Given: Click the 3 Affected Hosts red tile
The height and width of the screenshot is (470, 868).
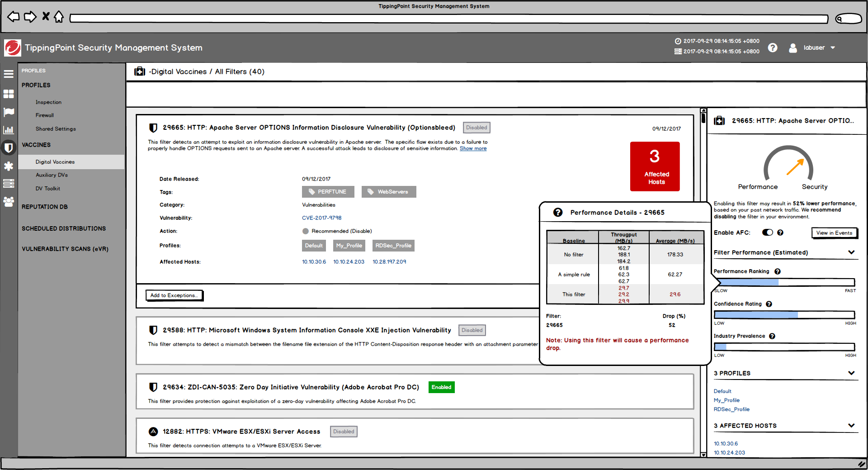Looking at the screenshot, I should (x=655, y=166).
